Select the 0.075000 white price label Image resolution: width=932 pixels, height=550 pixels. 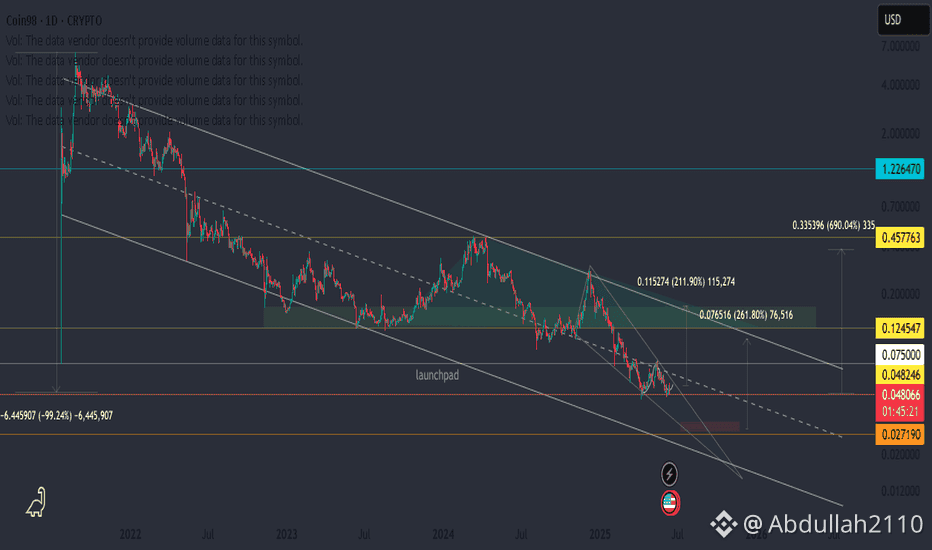click(x=900, y=354)
